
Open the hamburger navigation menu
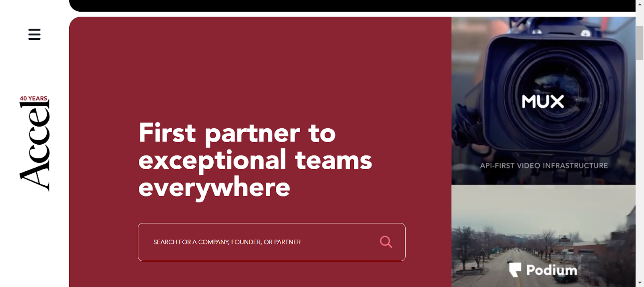[35, 34]
